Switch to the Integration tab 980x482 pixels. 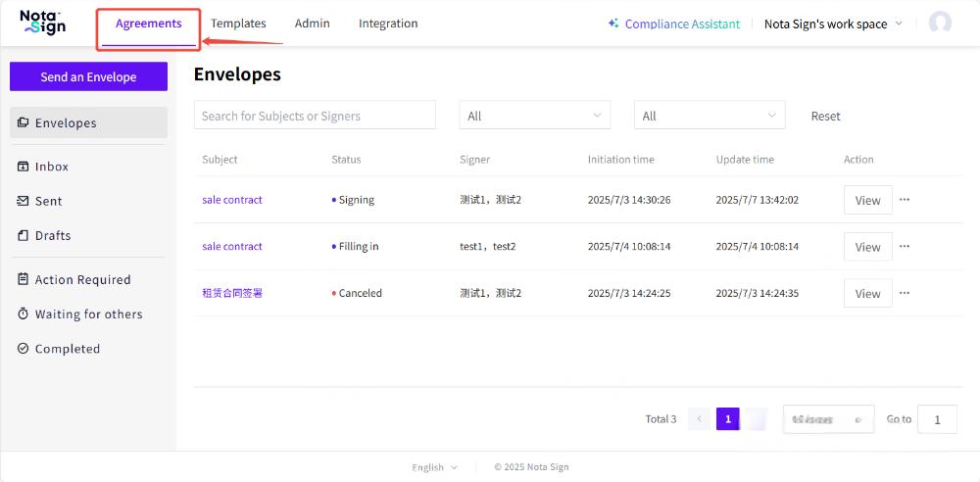pos(388,24)
